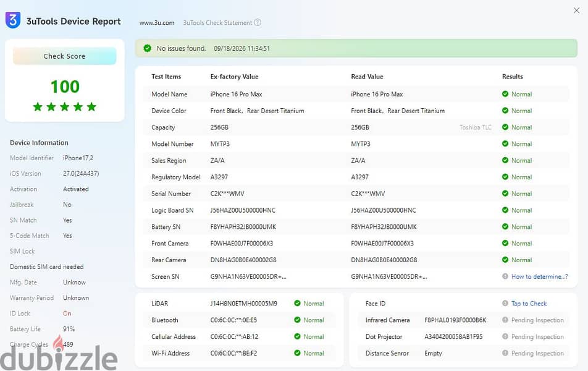Click the five-star rating
This screenshot has width=588, height=371.
(64, 106)
